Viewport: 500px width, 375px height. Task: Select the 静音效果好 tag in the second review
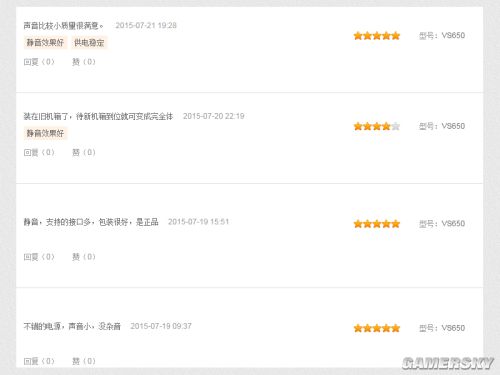pos(45,133)
